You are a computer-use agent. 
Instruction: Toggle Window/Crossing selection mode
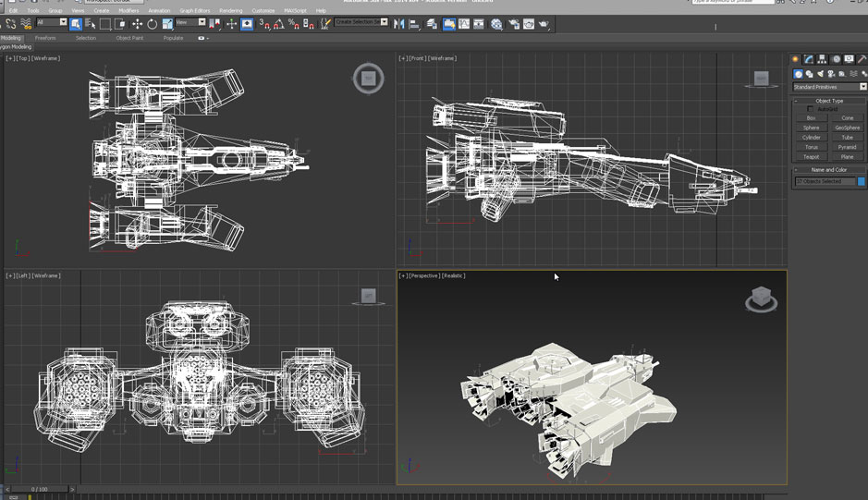[x=120, y=24]
